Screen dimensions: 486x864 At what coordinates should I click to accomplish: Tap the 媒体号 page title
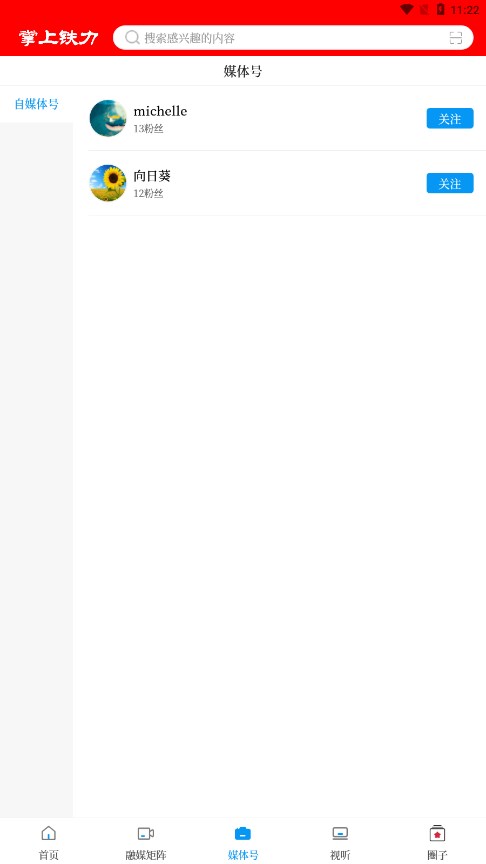coord(243,71)
